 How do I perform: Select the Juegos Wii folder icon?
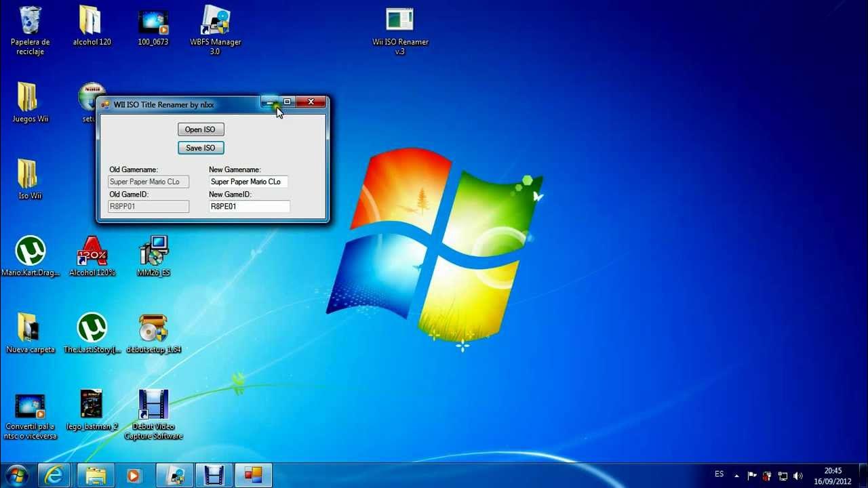point(30,103)
